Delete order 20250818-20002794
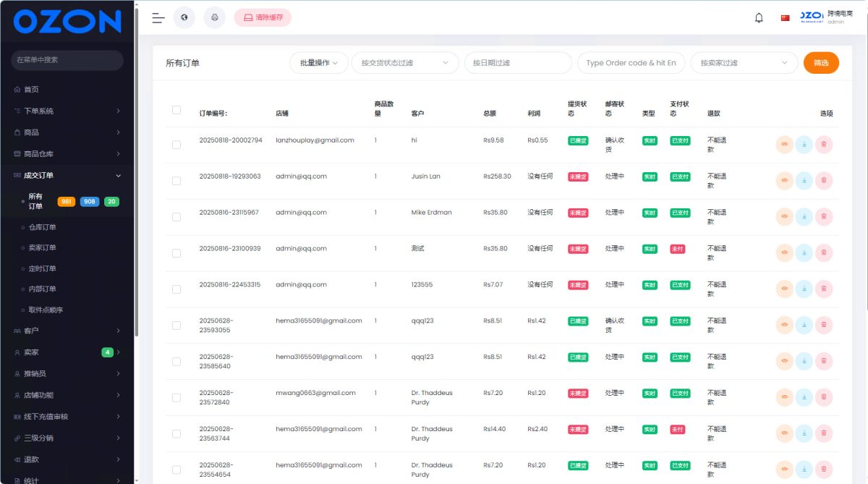The image size is (868, 484). 824,145
